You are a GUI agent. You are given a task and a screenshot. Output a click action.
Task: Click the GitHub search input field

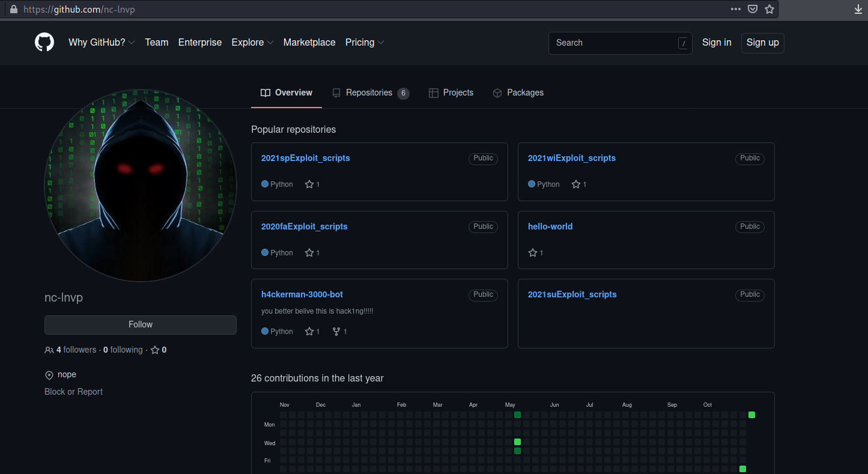tap(621, 43)
